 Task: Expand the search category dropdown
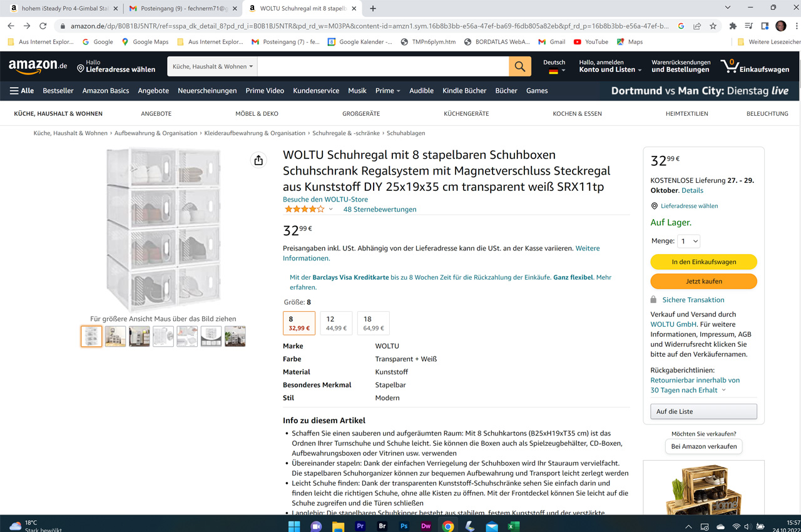click(213, 66)
